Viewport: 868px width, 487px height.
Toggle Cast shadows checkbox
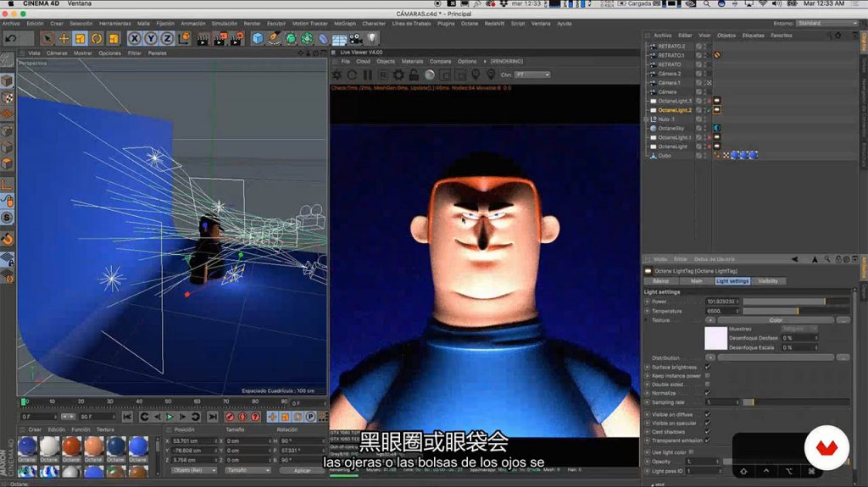click(x=708, y=432)
